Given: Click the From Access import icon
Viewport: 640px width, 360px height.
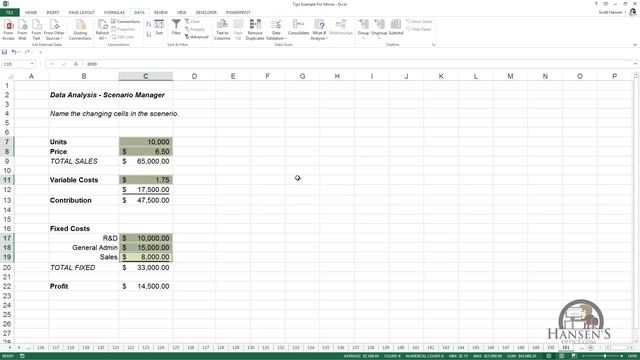Looking at the screenshot, I should (x=8, y=30).
